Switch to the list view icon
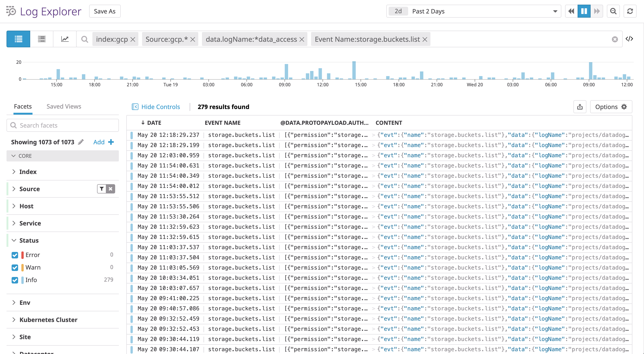This screenshot has height=354, width=644. coord(18,39)
